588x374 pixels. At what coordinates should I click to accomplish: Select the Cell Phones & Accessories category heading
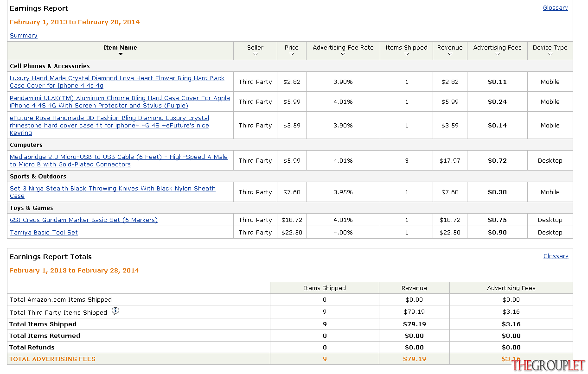(x=50, y=66)
